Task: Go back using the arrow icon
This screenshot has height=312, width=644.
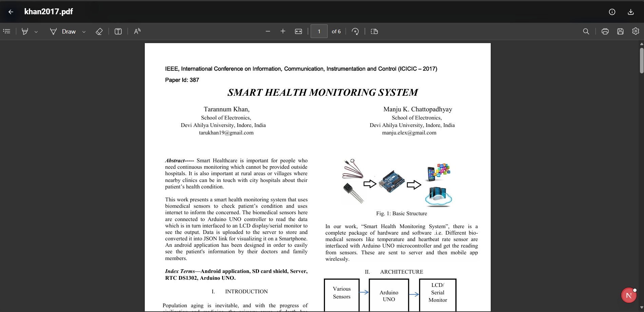Action: click(11, 12)
